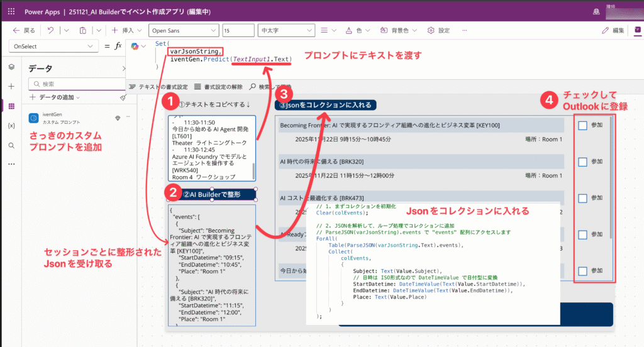The image size is (644, 347).
Task: Click the ③Jsonをコレクションに入れる button
Action: coord(325,105)
